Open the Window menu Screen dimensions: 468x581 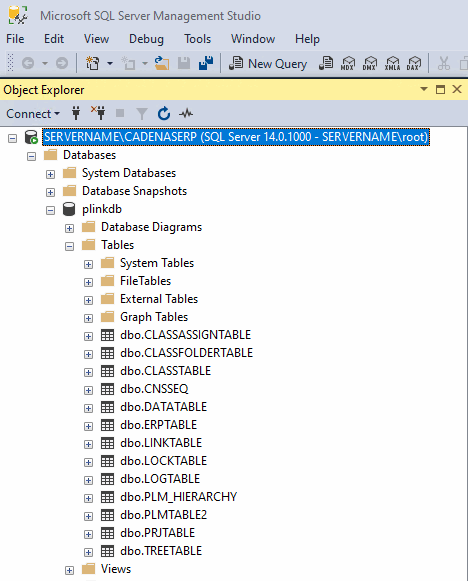click(x=253, y=39)
